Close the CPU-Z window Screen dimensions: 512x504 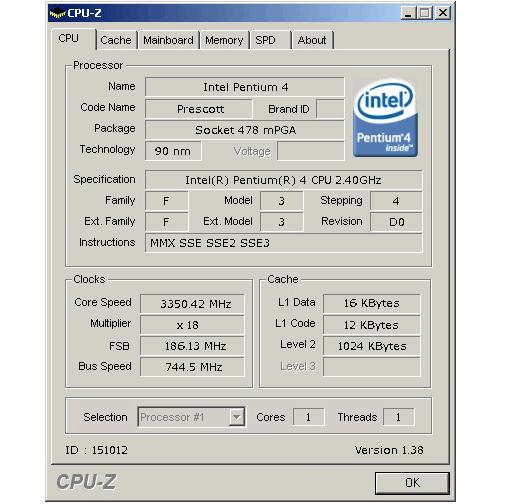443,13
